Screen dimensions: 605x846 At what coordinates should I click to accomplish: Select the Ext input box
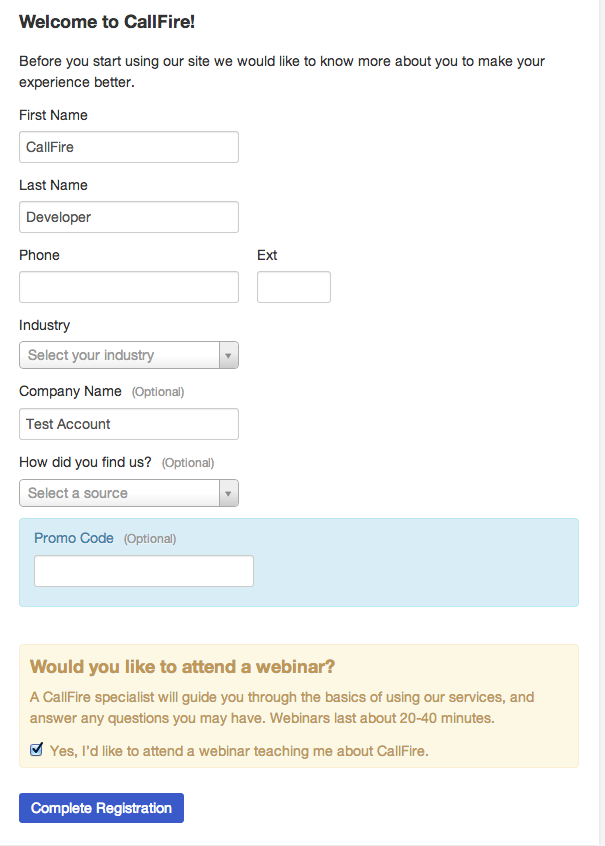pyautogui.click(x=293, y=287)
